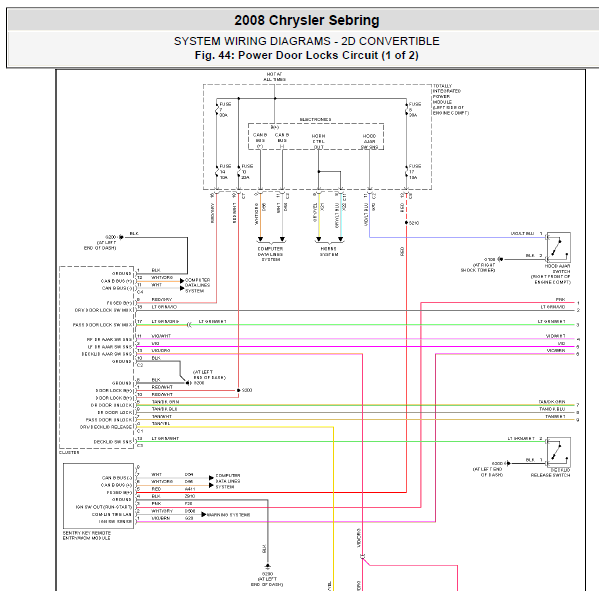Click the "TAN/YEL" wire color label
This screenshot has width=599, height=591.
point(161,423)
